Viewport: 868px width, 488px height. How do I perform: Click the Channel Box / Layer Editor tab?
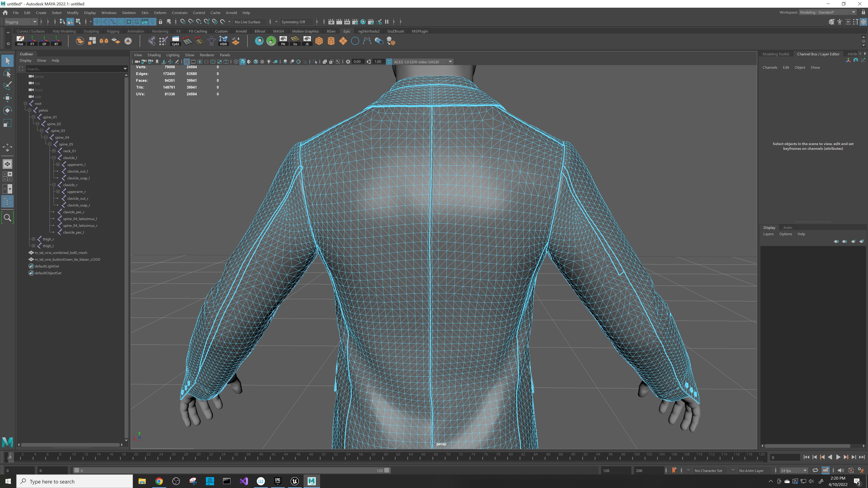(818, 54)
